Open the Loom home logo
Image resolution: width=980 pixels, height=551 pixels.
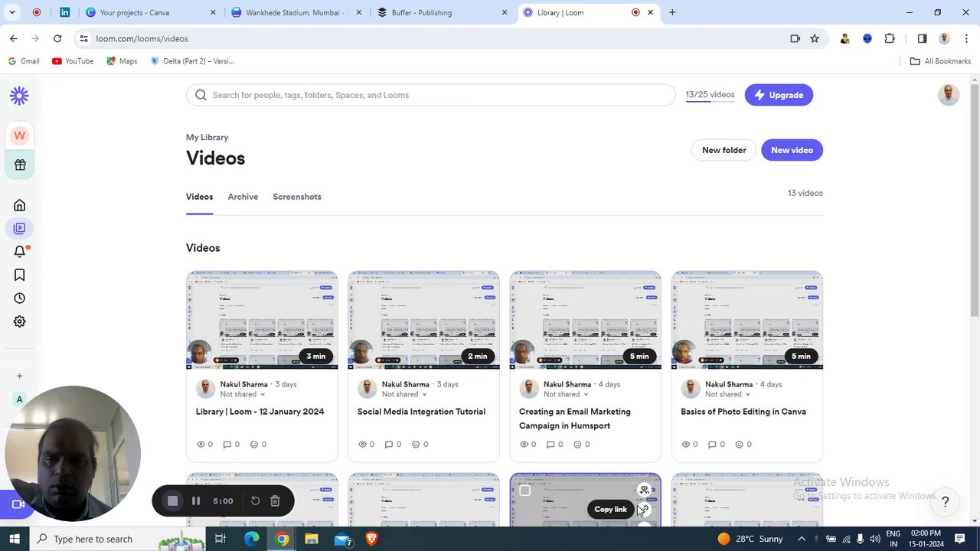click(x=19, y=95)
